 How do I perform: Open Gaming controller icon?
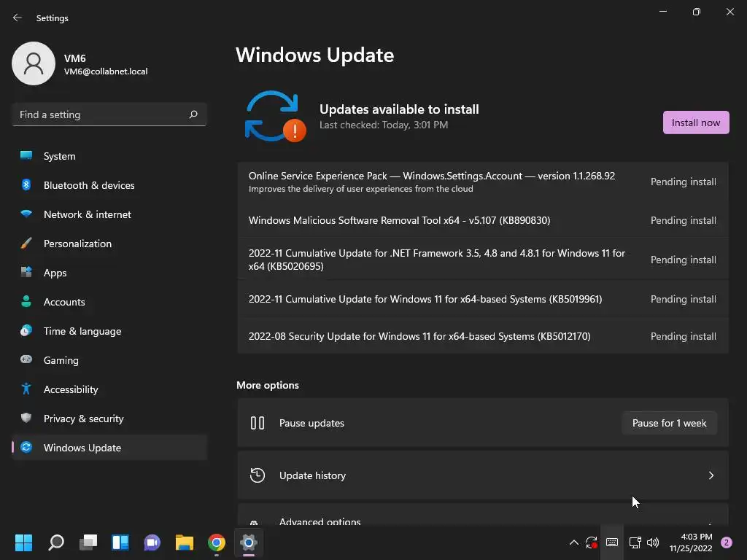pos(26,359)
